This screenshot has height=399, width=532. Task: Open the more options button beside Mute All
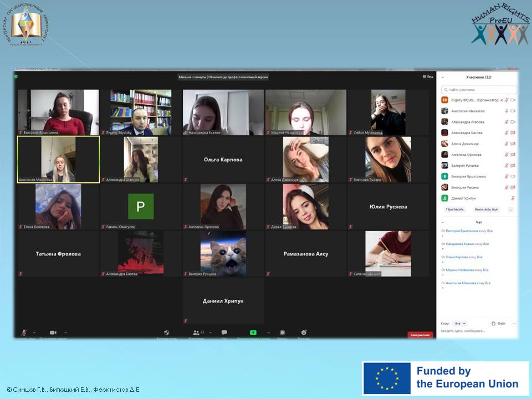point(510,209)
